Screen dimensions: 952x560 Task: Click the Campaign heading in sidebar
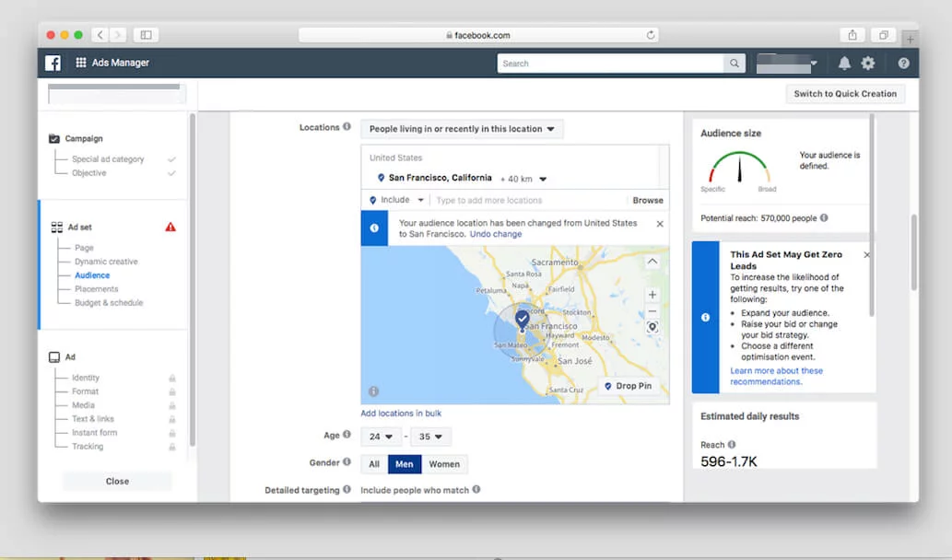pyautogui.click(x=84, y=138)
